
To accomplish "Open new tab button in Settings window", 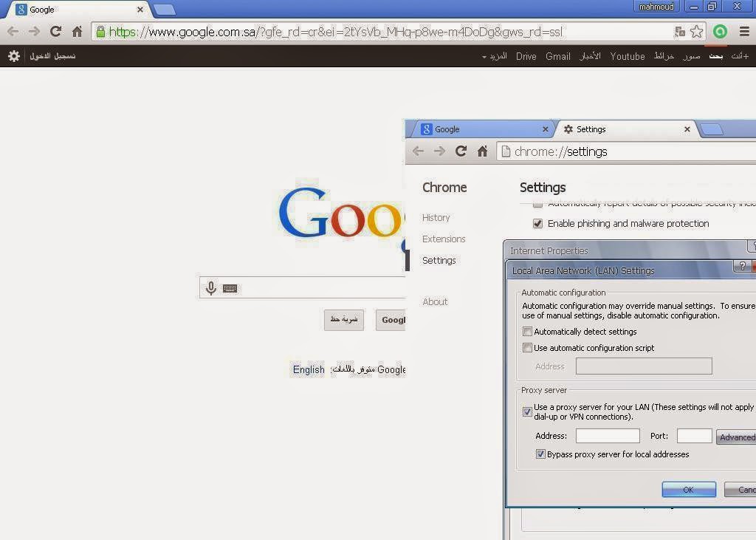I will (712, 129).
